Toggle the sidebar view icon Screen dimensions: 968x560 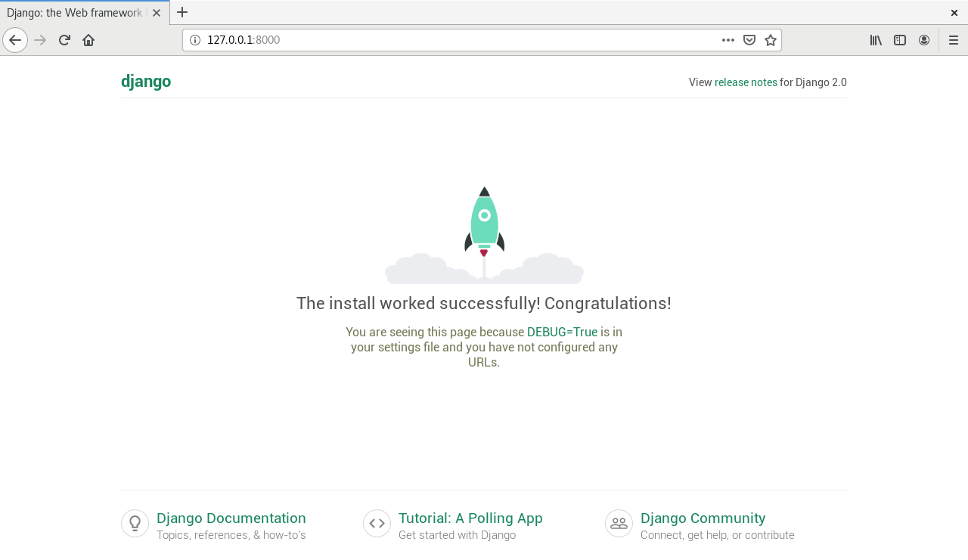coord(900,40)
